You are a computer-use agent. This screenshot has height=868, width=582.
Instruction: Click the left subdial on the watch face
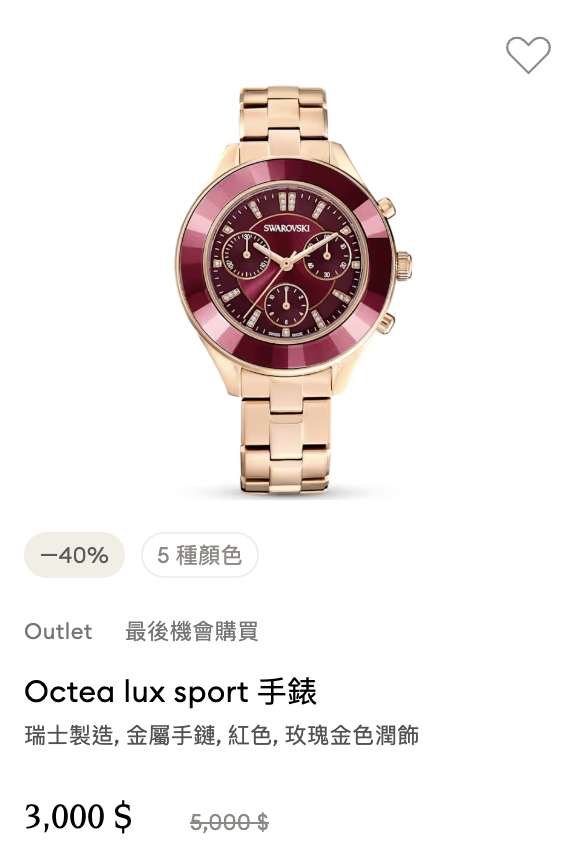tap(246, 255)
